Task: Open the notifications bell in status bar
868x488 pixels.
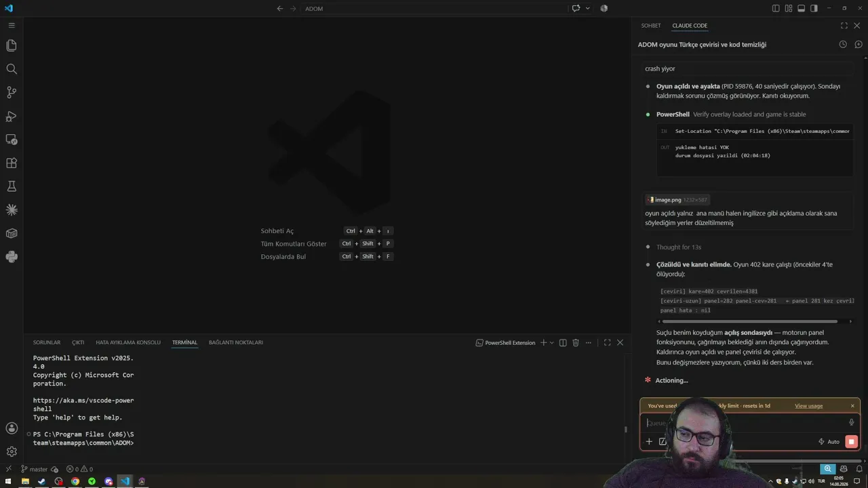Action: (859, 469)
